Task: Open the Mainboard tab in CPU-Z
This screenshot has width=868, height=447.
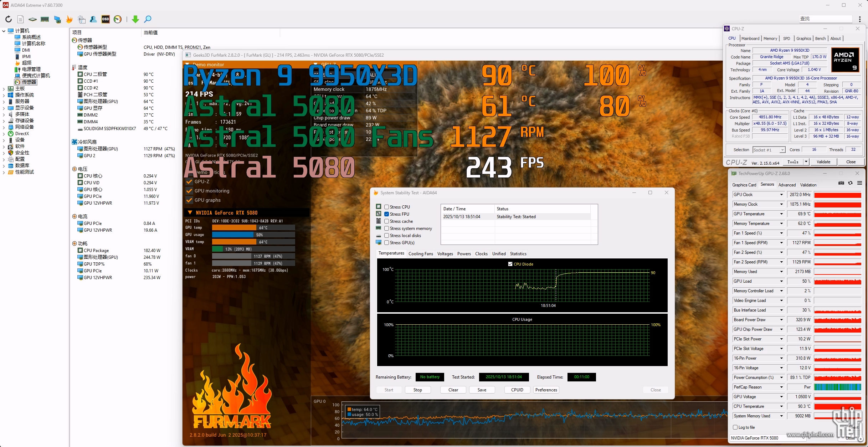Action: [750, 38]
